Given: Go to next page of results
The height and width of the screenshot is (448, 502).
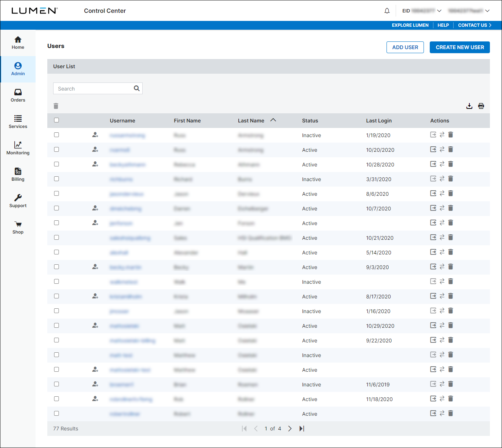Looking at the screenshot, I should [290, 429].
